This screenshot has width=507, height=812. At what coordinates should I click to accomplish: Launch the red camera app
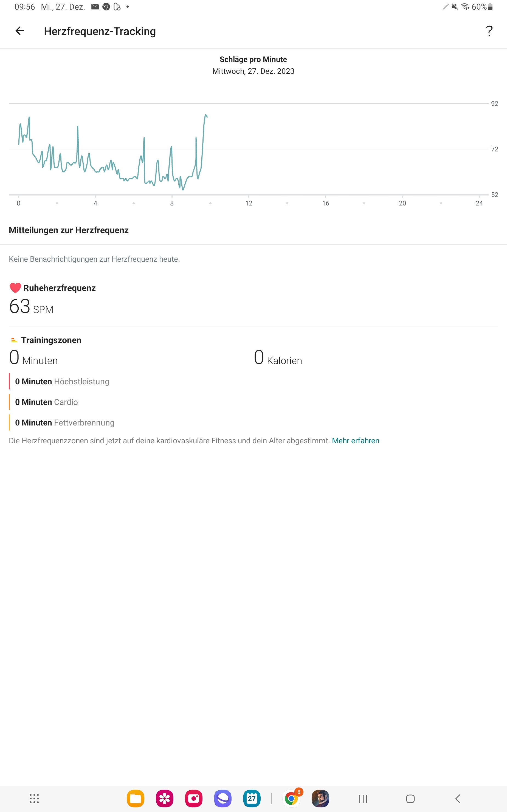tap(193, 799)
